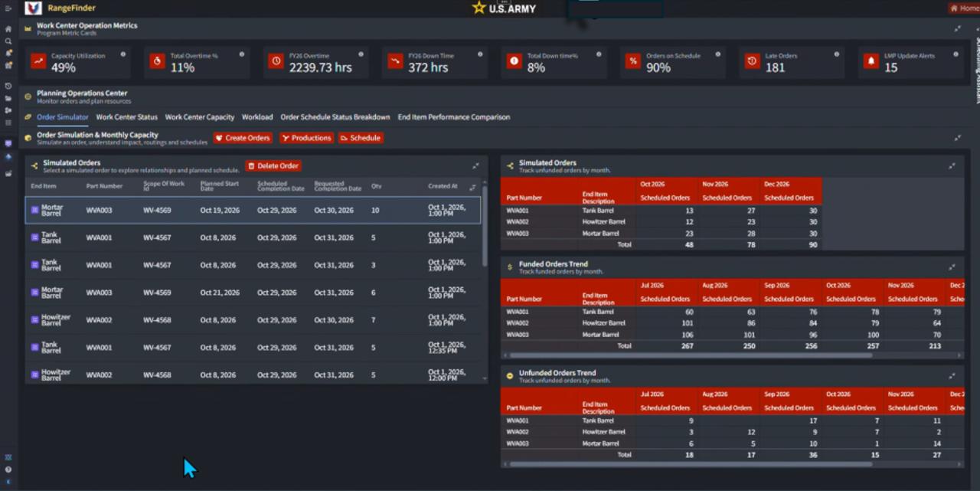Click the Planned Start Date column header
The height and width of the screenshot is (491, 980).
tap(219, 186)
